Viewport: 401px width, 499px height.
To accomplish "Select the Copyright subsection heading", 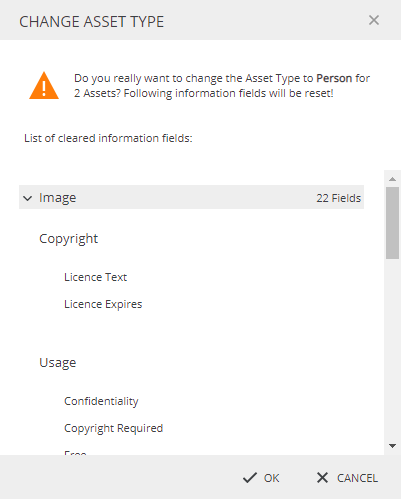I will (x=68, y=239).
